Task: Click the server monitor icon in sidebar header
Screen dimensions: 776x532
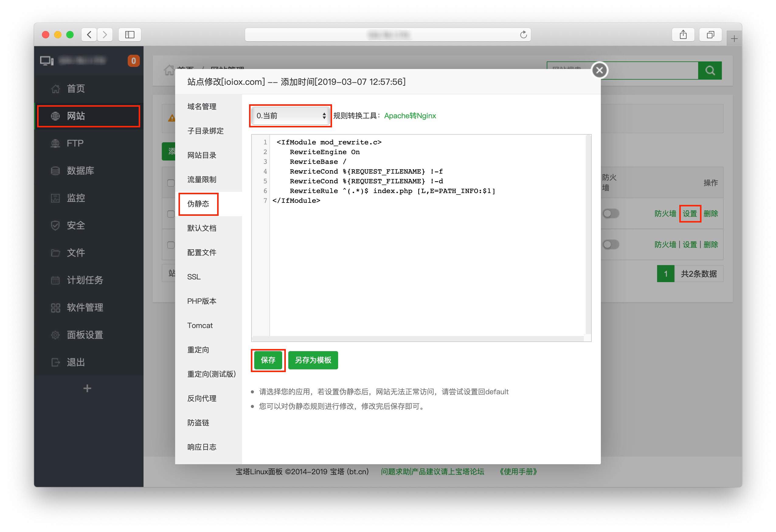Action: tap(47, 61)
